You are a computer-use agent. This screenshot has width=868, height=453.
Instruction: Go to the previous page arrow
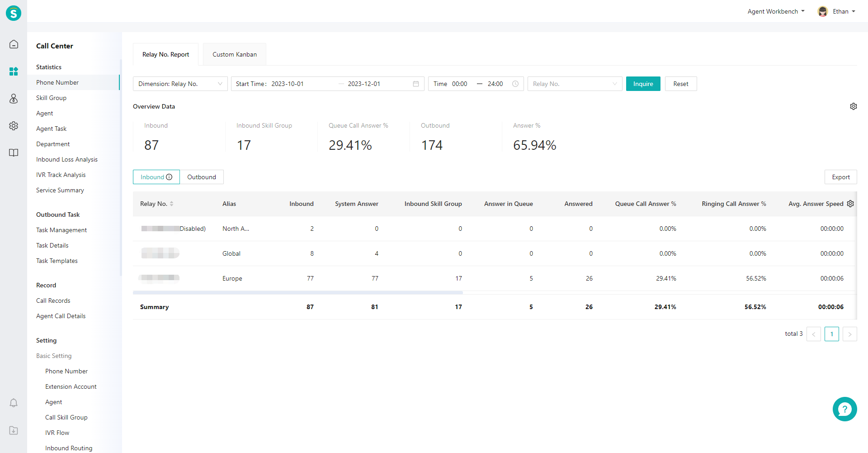click(x=814, y=334)
